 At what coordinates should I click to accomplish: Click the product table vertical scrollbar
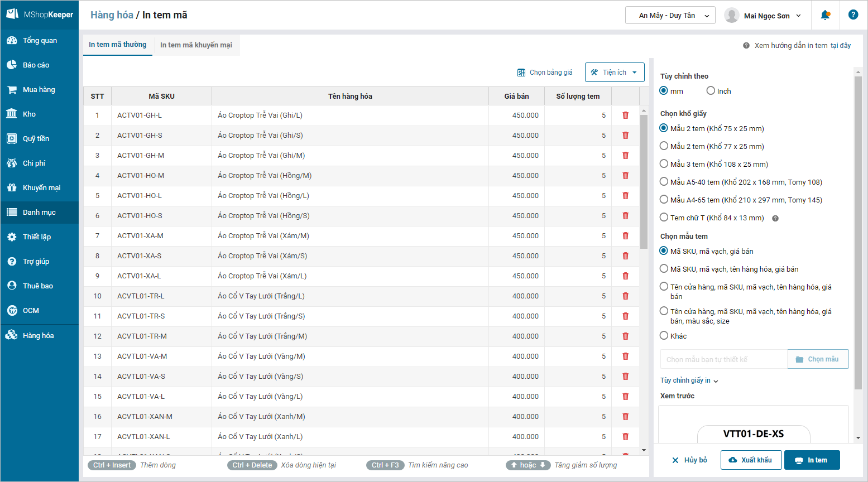[644, 181]
